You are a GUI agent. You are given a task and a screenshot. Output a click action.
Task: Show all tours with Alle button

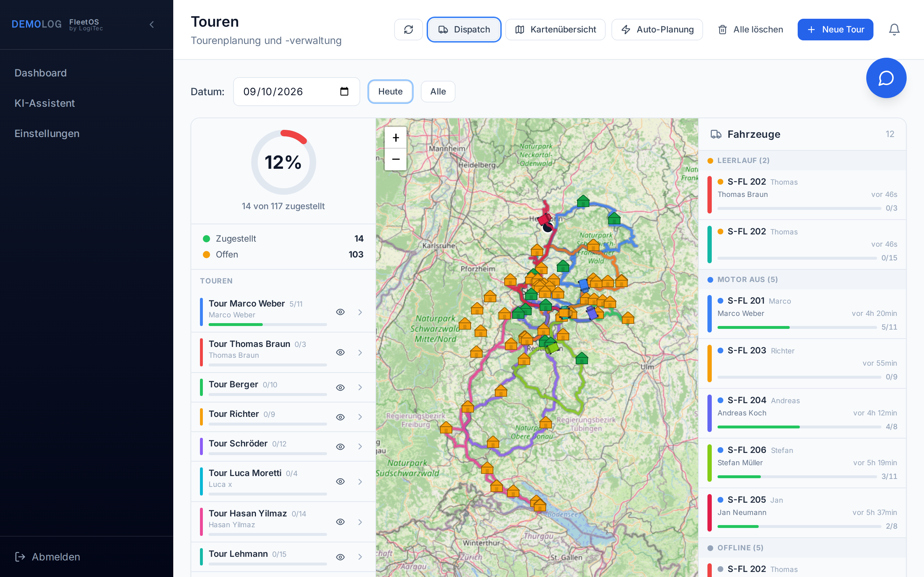[x=437, y=92]
